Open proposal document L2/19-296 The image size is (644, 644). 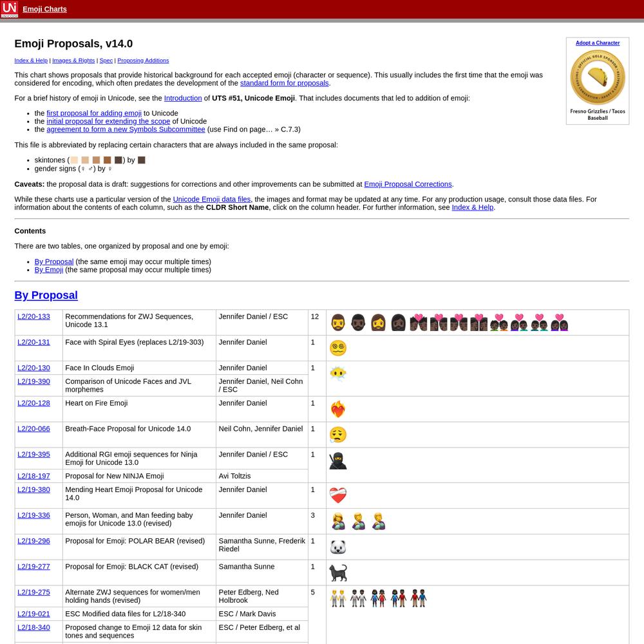33,541
